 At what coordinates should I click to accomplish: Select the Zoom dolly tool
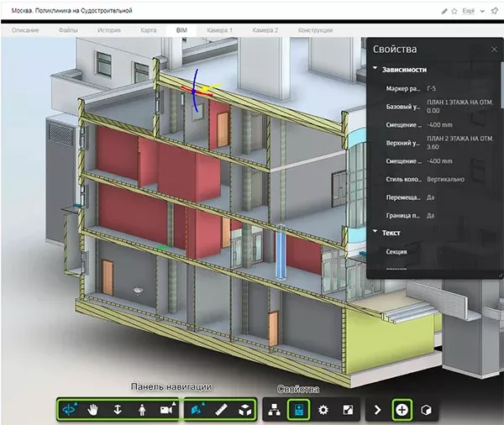(118, 410)
